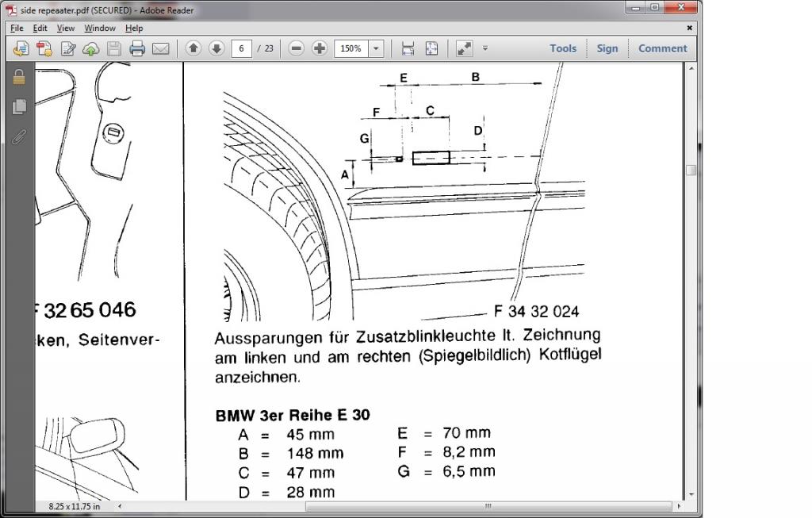
Task: Click the page number input field
Action: [x=241, y=48]
